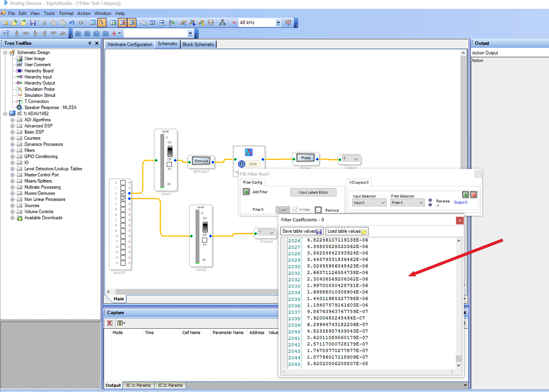549x392 pixels.
Task: Toggle AsrcIn1 channel 3 checkbox
Action: click(123, 199)
